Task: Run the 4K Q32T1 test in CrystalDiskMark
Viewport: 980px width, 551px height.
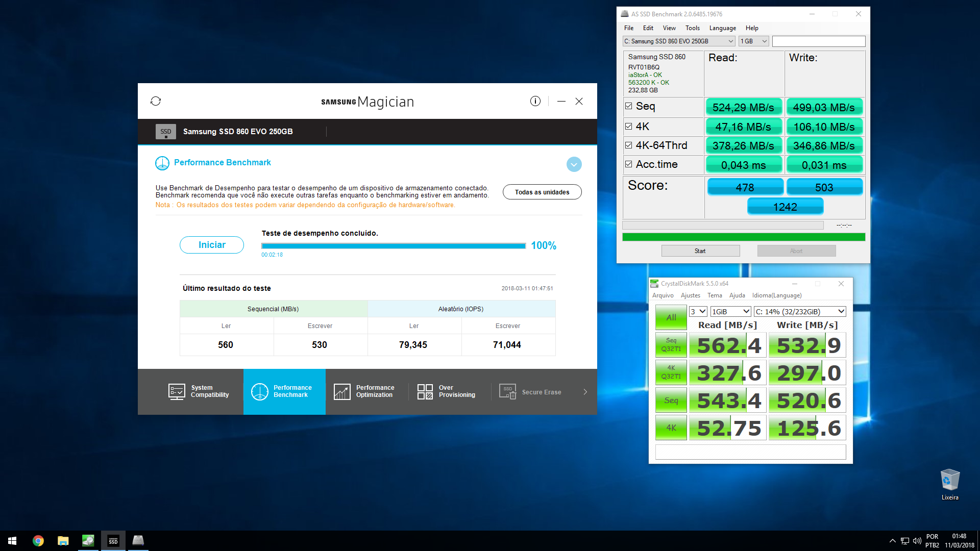Action: [x=671, y=372]
